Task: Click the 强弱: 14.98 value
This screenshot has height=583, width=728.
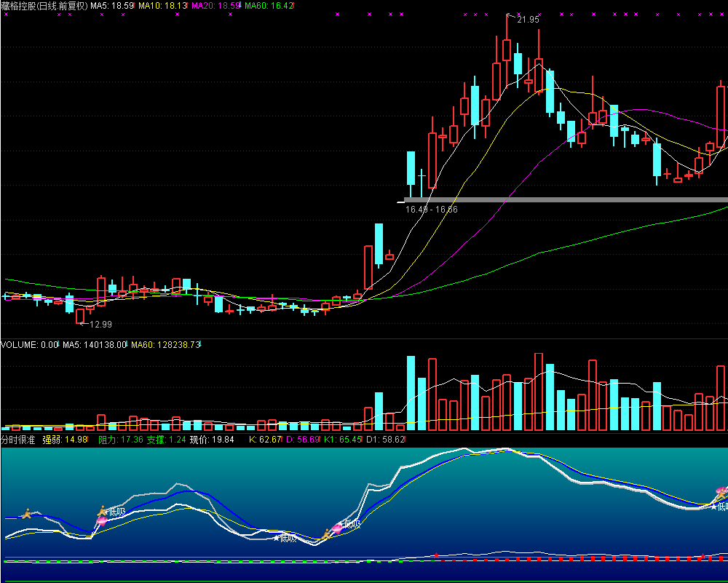Action: tap(65, 440)
